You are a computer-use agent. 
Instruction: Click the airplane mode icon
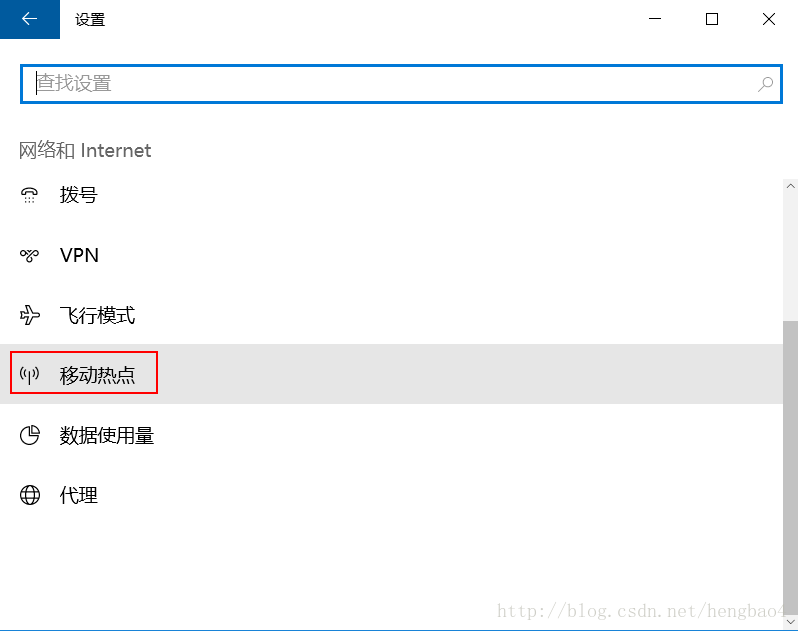pyautogui.click(x=30, y=315)
